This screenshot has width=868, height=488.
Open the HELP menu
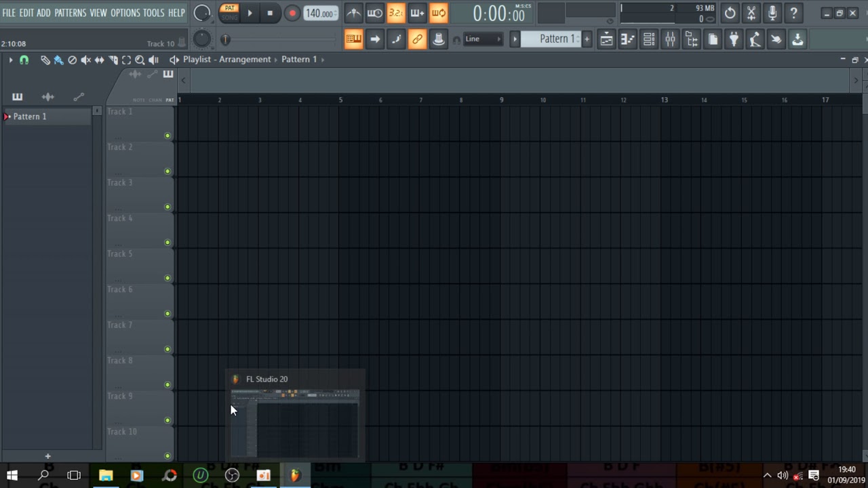coord(176,13)
